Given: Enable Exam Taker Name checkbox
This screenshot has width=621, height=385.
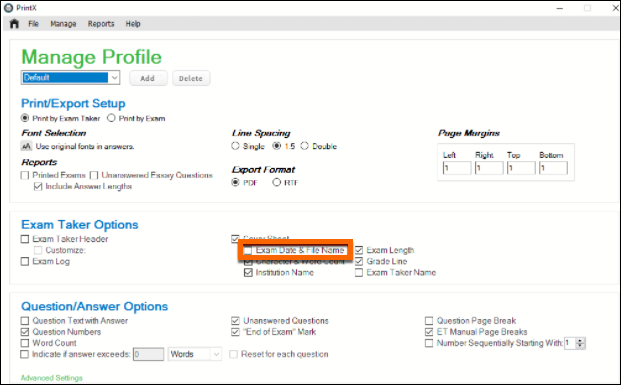Looking at the screenshot, I should [359, 273].
